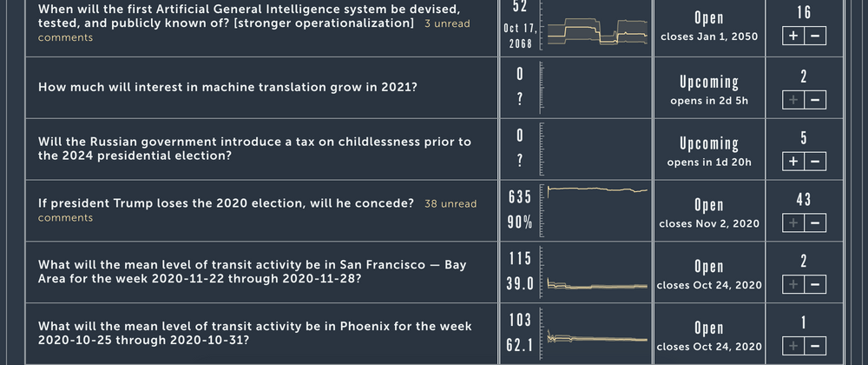Image resolution: width=868 pixels, height=365 pixels.
Task: Click minus on the Phoenix transit question
Action: 815,344
